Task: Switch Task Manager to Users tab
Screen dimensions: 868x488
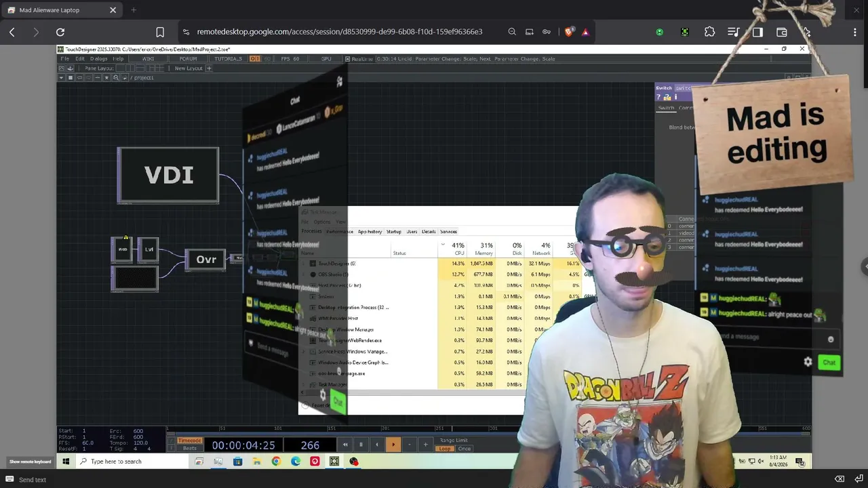Action: (x=412, y=232)
